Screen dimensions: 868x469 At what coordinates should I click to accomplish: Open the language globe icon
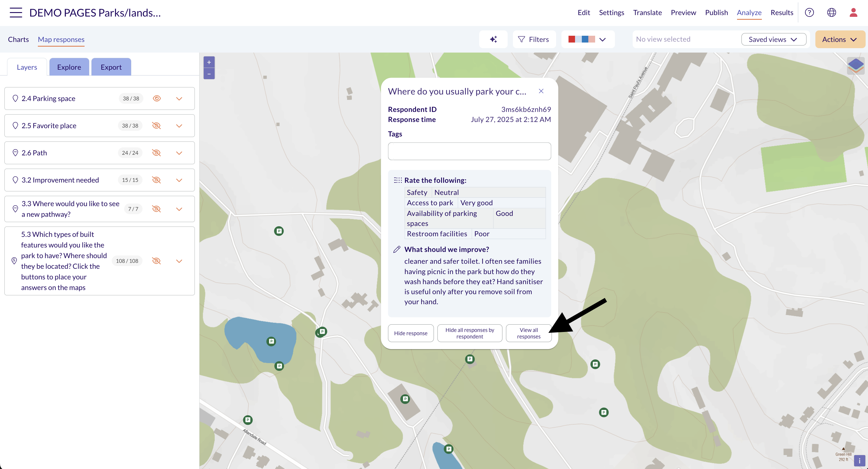pyautogui.click(x=832, y=13)
